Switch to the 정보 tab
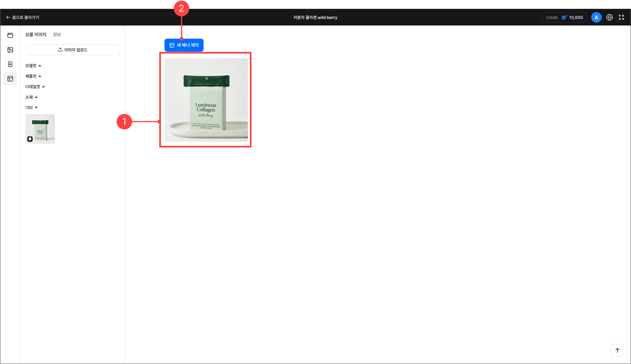The width and height of the screenshot is (631, 364). (57, 35)
